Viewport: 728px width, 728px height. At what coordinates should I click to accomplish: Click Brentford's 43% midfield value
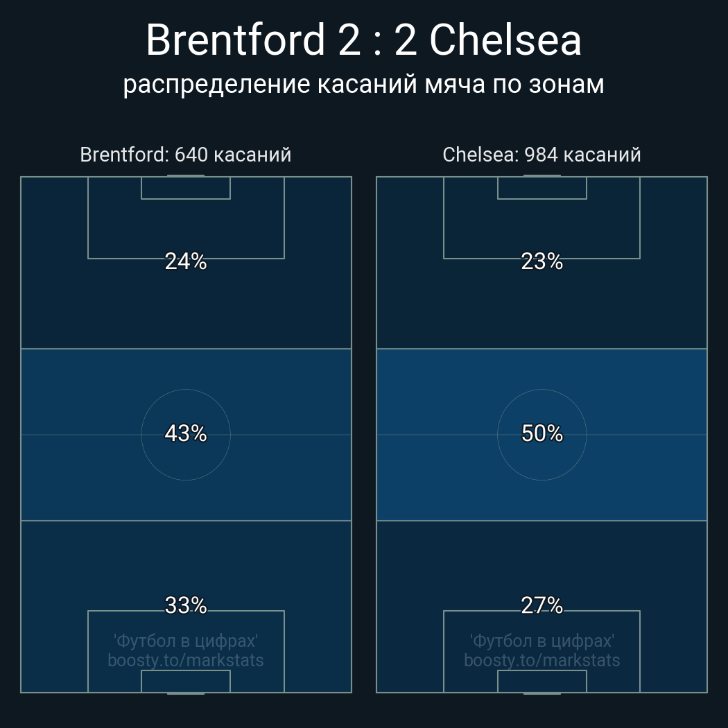point(186,433)
